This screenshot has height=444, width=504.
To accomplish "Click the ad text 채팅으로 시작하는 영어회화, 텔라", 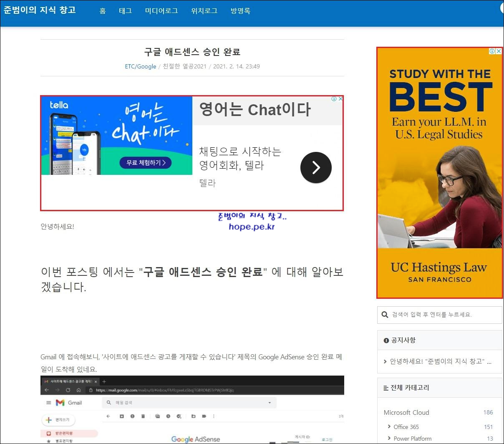I will pos(240,158).
